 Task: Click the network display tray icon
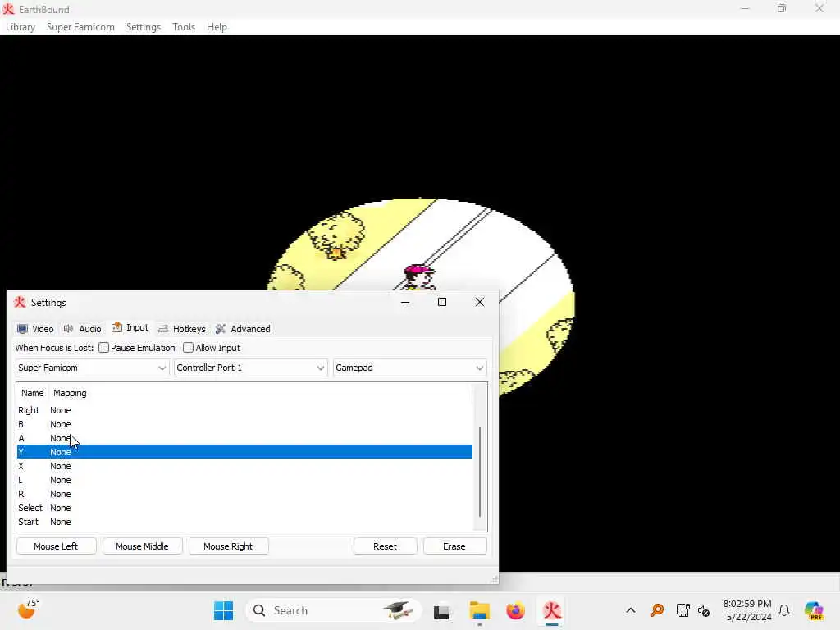pyautogui.click(x=683, y=610)
